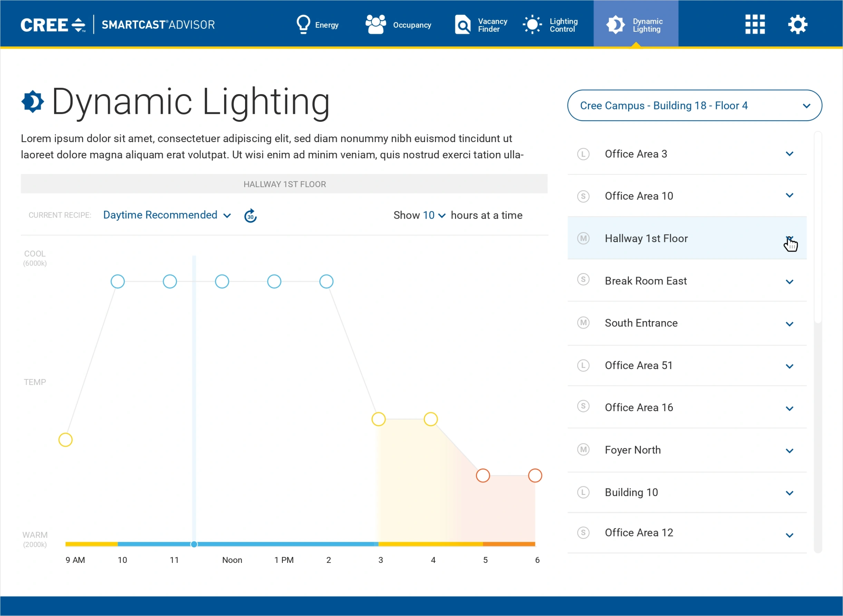843x616 pixels.
Task: Click the Vacancy Finder magnifier icon
Action: (x=462, y=24)
